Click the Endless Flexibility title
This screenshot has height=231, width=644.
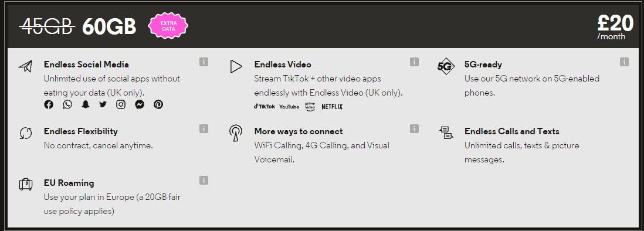click(81, 131)
